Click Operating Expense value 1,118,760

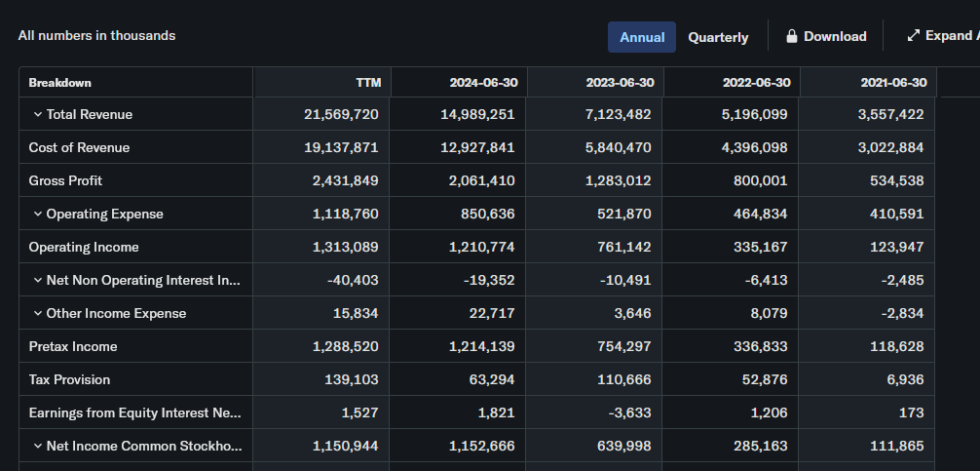(346, 214)
